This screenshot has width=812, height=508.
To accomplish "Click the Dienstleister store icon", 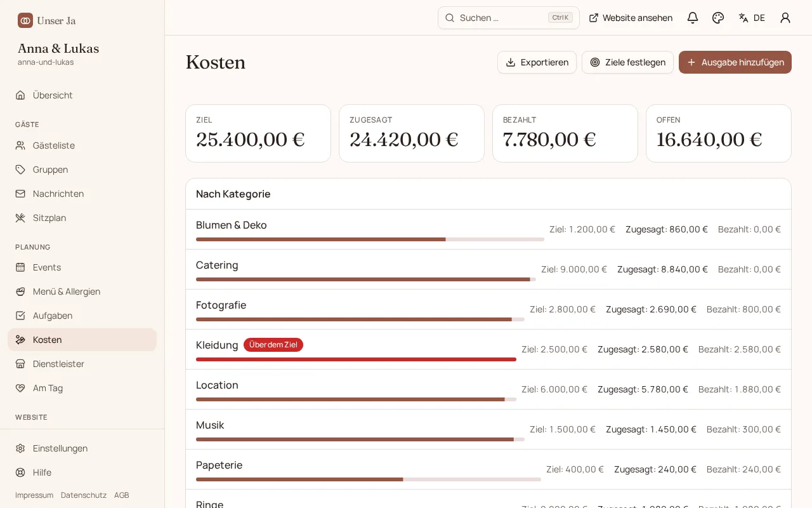I will 20,364.
